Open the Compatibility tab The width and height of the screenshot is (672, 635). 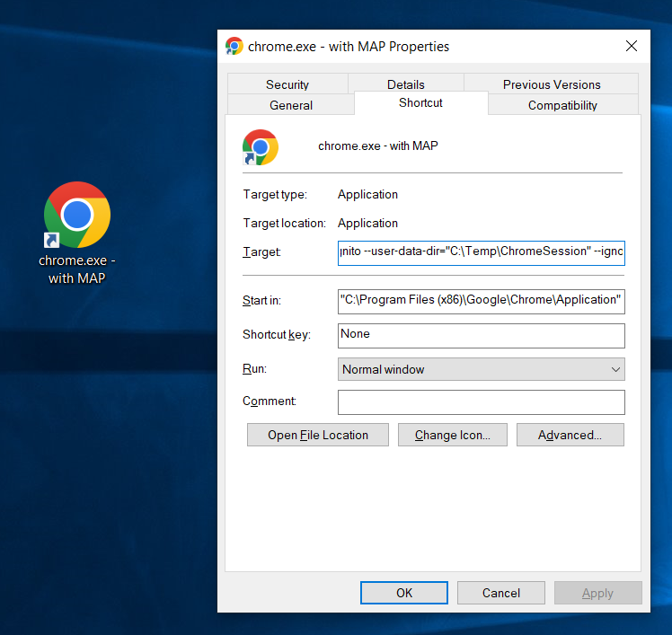(562, 105)
